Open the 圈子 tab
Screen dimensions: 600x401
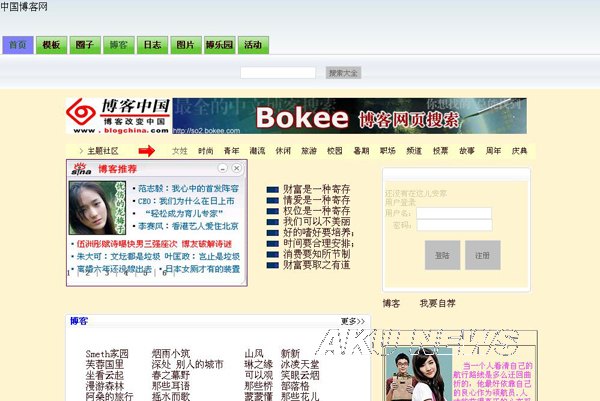point(85,46)
